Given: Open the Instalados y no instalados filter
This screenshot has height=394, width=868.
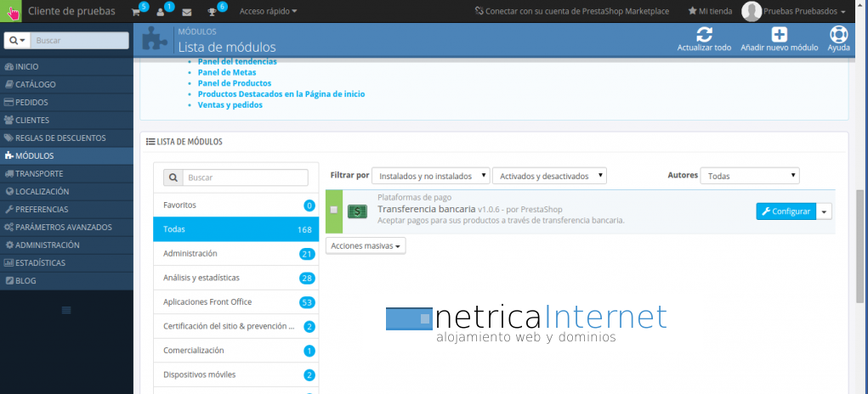Looking at the screenshot, I should 431,177.
